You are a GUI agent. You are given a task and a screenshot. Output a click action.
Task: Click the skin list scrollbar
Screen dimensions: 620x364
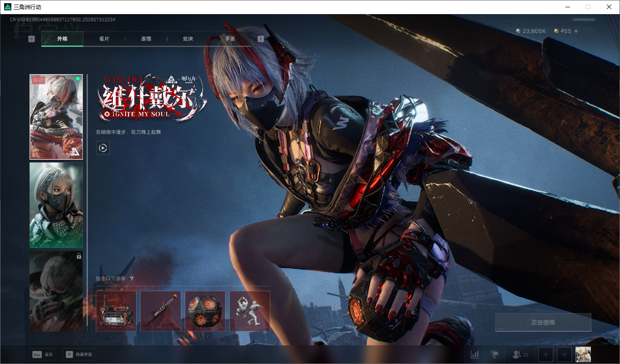click(87, 200)
